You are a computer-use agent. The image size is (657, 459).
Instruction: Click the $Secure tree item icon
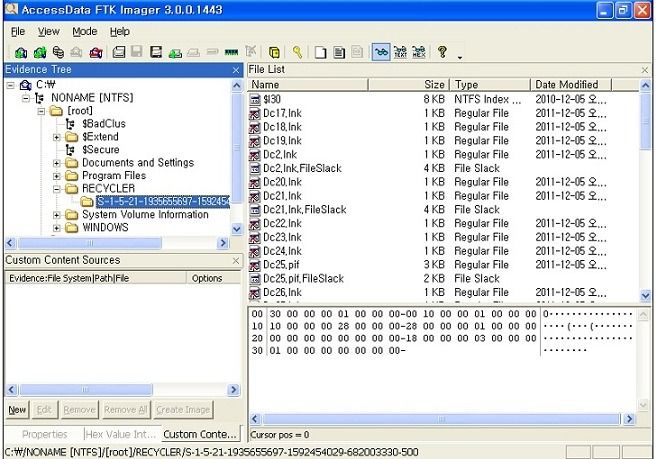pyautogui.click(x=70, y=150)
